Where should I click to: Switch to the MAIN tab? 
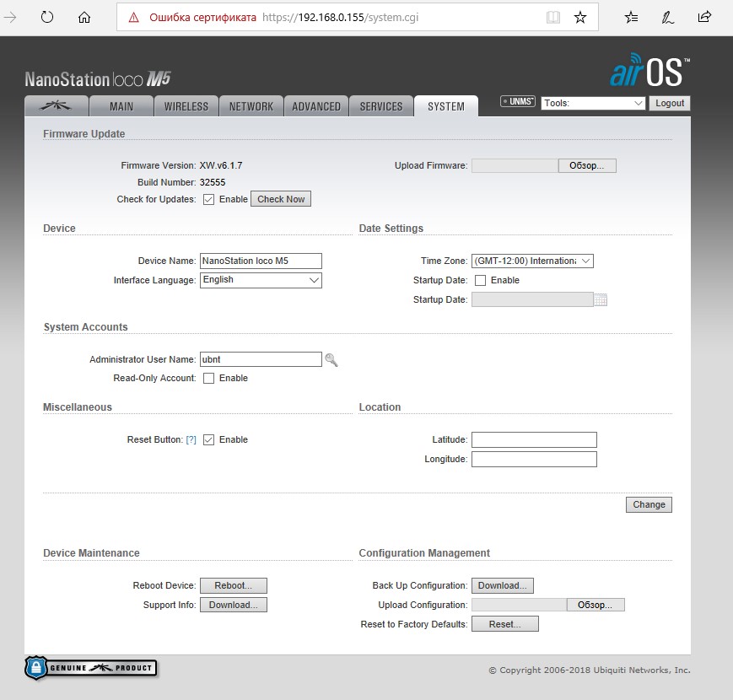pyautogui.click(x=121, y=106)
